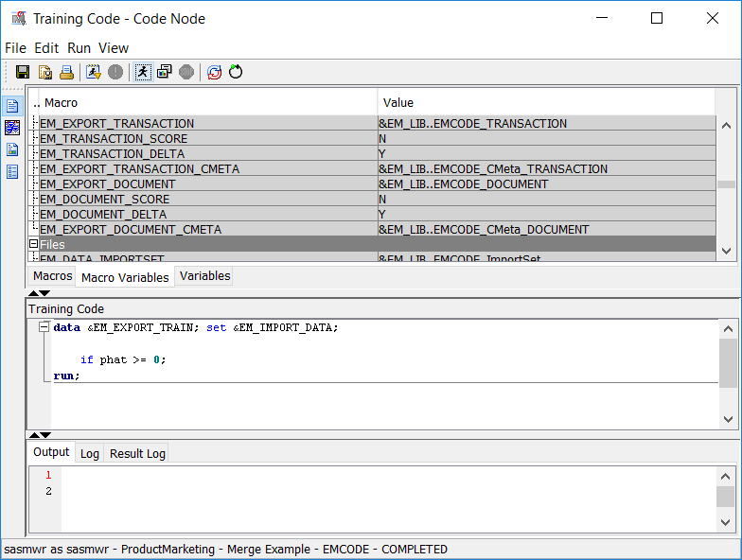Select the blue grid flow sidebar icon

tap(12, 127)
